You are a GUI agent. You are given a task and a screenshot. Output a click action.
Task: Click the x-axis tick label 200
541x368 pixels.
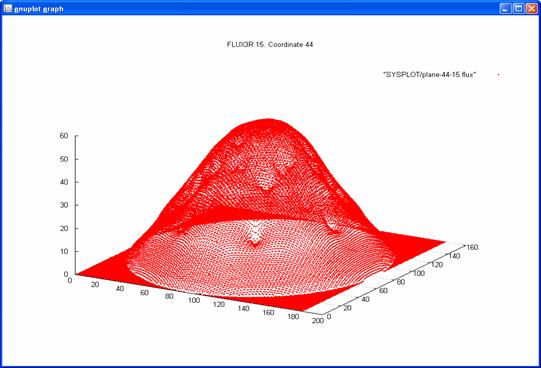tap(318, 320)
